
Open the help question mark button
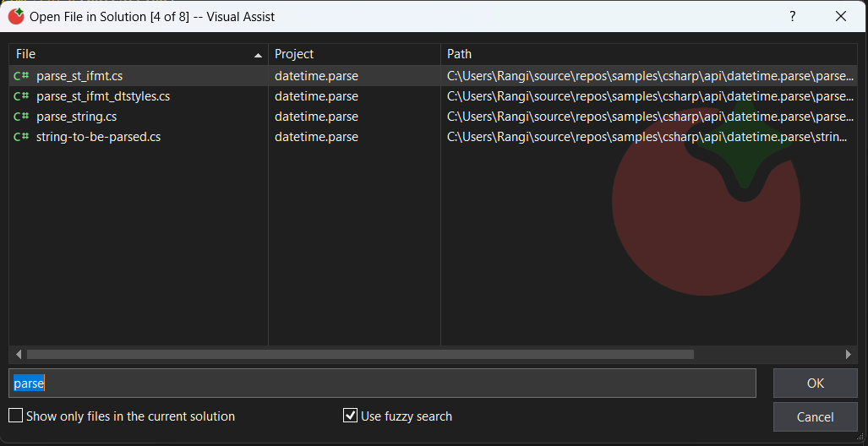[x=793, y=17]
